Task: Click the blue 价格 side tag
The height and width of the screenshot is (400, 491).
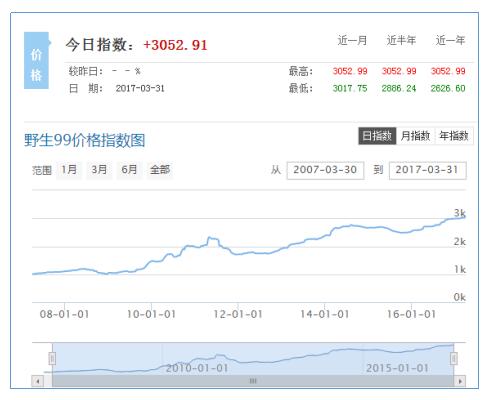Action: click(x=36, y=60)
